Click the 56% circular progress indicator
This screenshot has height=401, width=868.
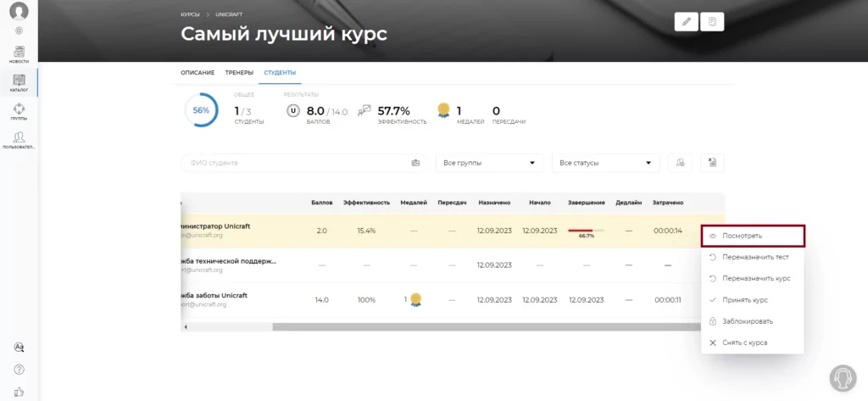(x=201, y=110)
